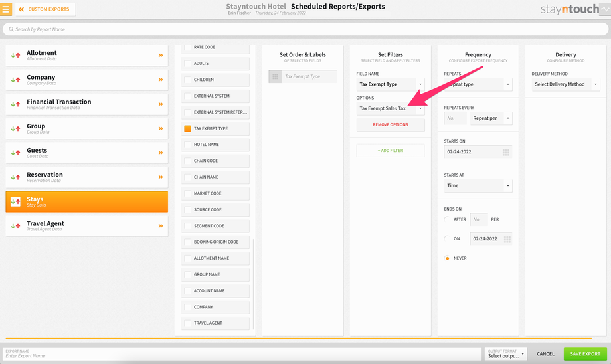This screenshot has width=611, height=364.
Task: Click the staytouch logo
Action: point(570,9)
